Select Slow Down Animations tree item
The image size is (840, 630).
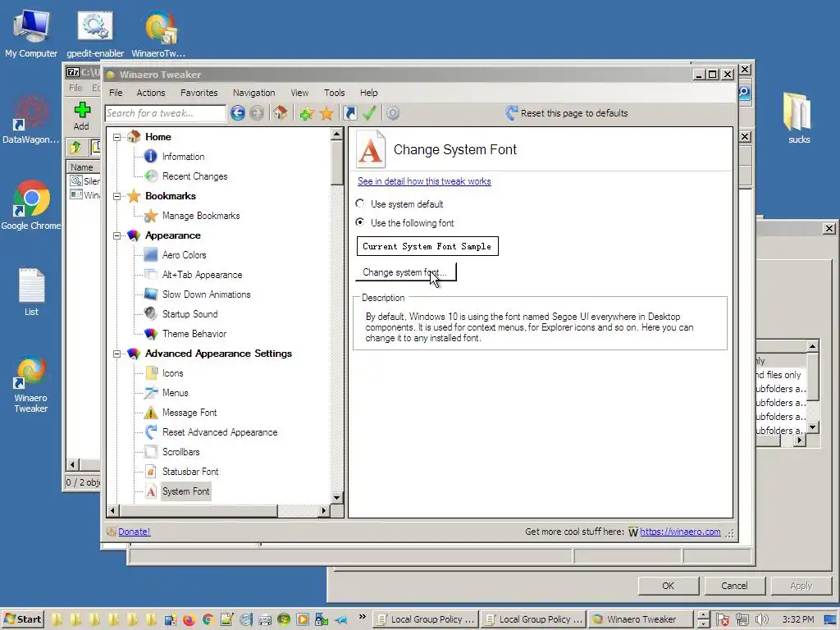(x=206, y=294)
